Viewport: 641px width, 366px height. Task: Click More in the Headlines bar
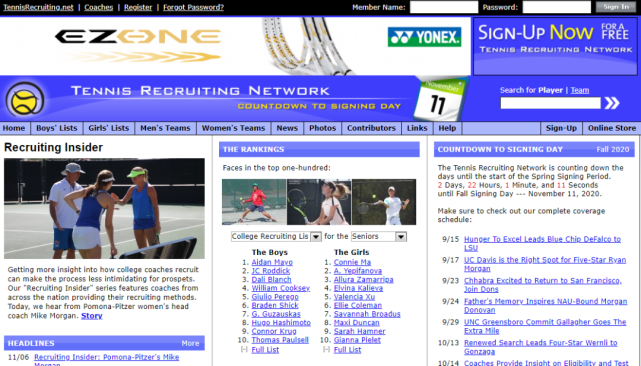(x=190, y=344)
